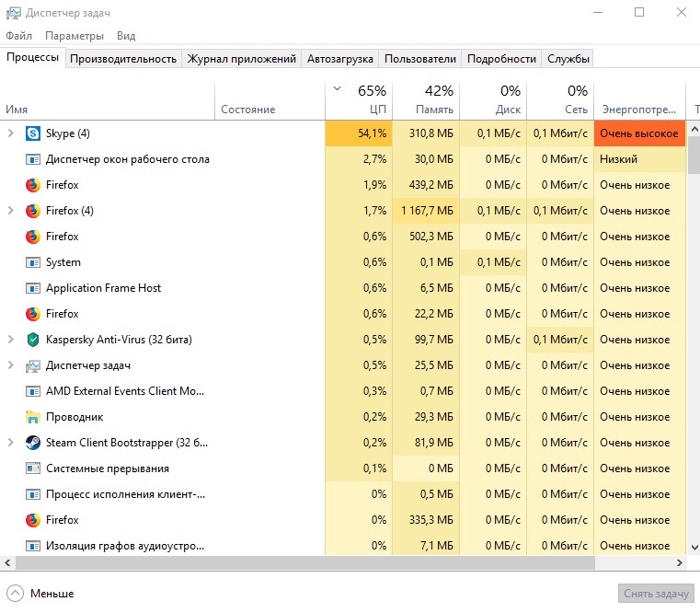Sort by the Память 42% column header
Image resolution: width=700 pixels, height=613 pixels.
(426, 100)
